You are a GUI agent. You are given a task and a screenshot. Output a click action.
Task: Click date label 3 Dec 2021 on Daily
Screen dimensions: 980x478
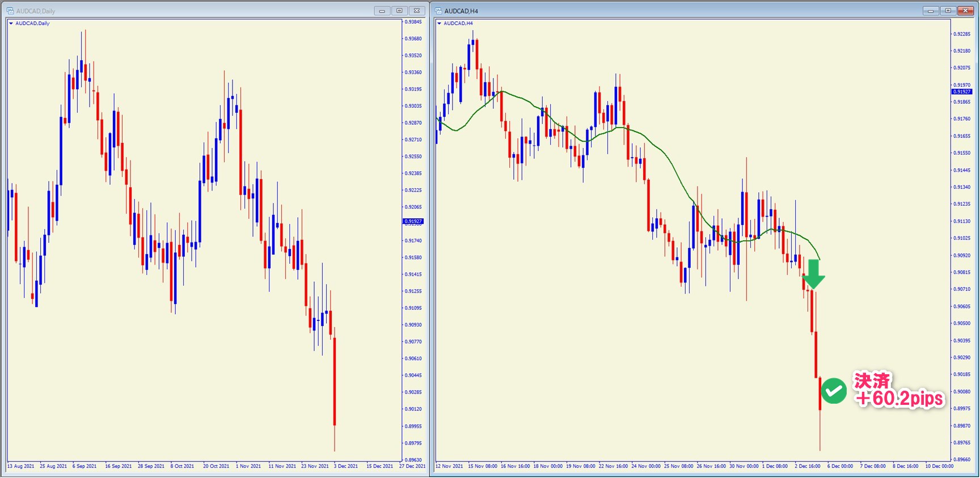[346, 466]
